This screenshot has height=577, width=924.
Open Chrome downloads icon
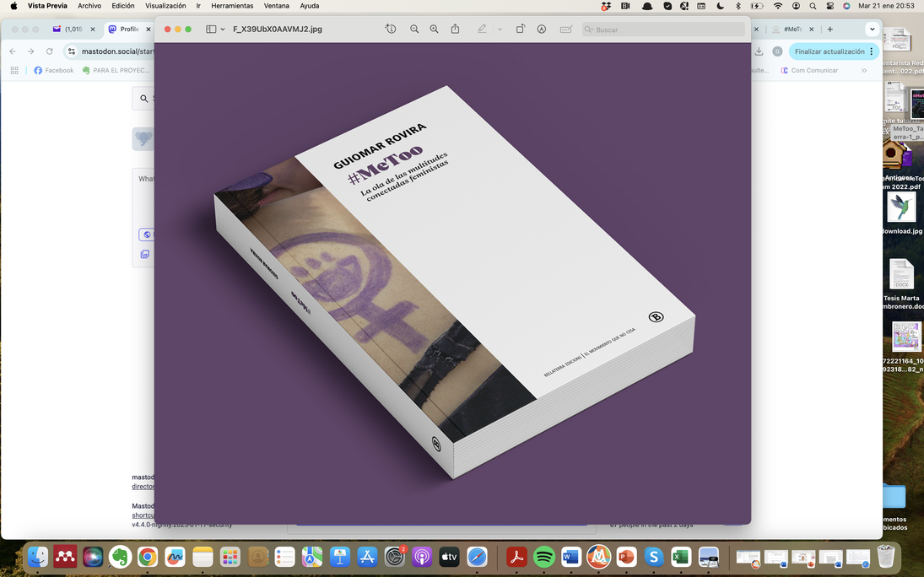pos(759,51)
